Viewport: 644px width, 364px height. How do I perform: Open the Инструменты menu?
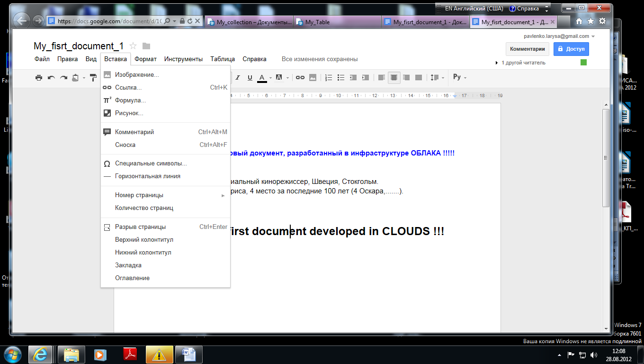click(x=184, y=59)
